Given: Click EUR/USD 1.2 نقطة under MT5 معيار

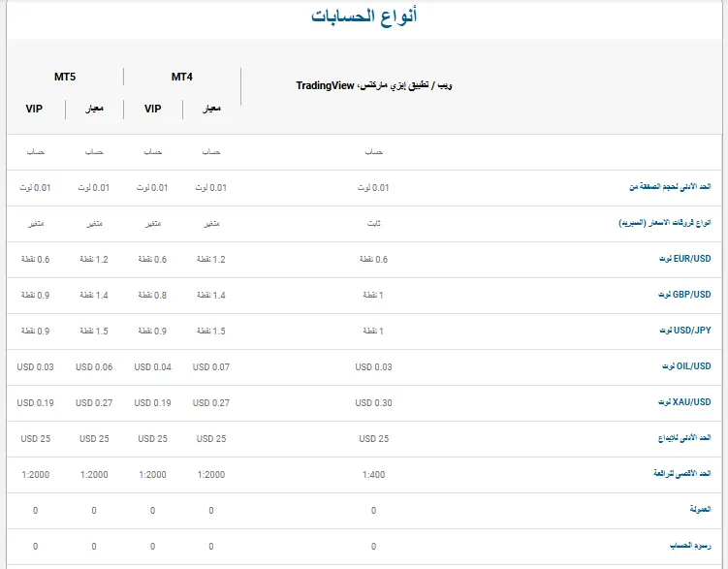Looking at the screenshot, I should tap(94, 260).
